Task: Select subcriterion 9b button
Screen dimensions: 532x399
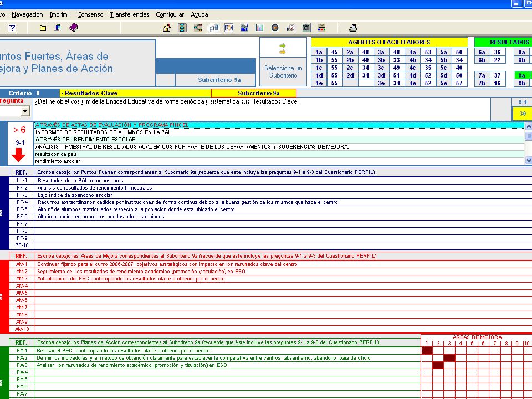Action: coord(522,83)
